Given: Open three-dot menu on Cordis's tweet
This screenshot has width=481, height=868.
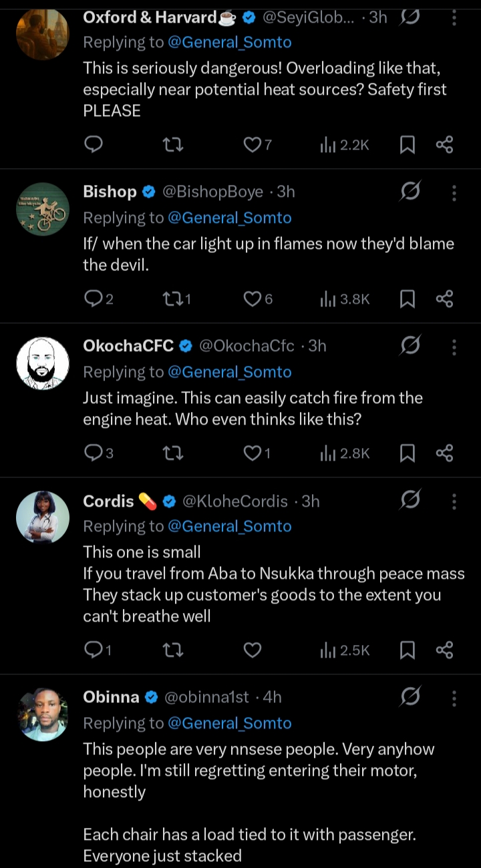Looking at the screenshot, I should tap(454, 501).
